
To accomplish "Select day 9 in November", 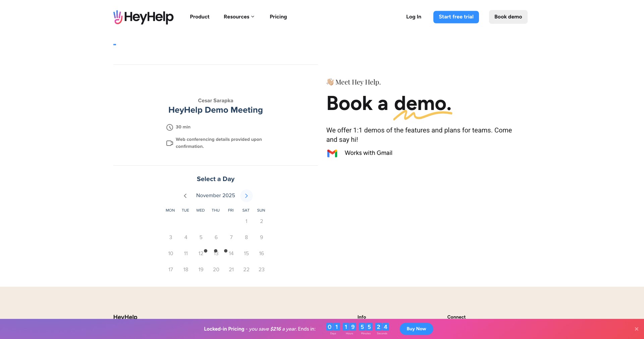I will pos(261,237).
